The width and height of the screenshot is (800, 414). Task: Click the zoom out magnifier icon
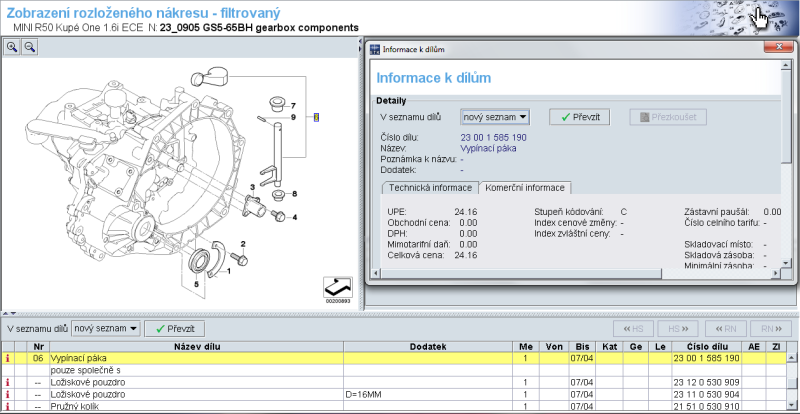[28, 47]
